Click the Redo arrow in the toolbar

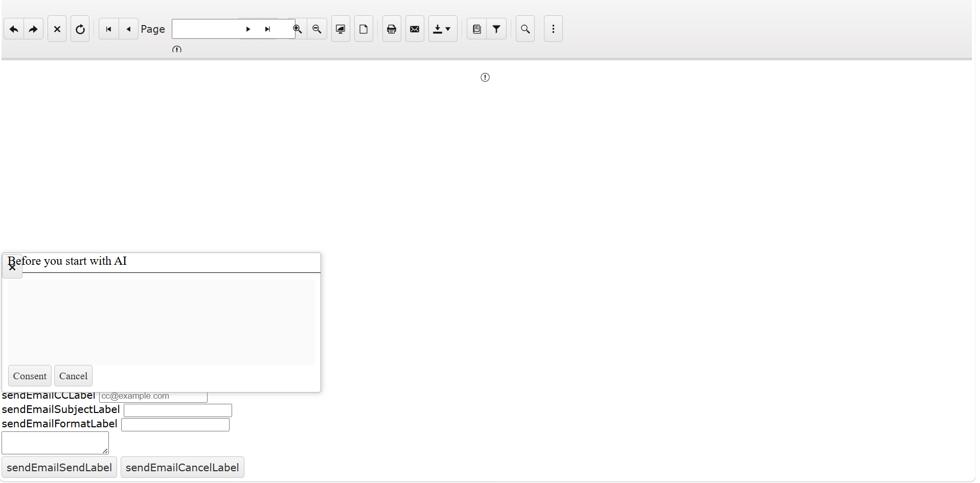(x=33, y=29)
